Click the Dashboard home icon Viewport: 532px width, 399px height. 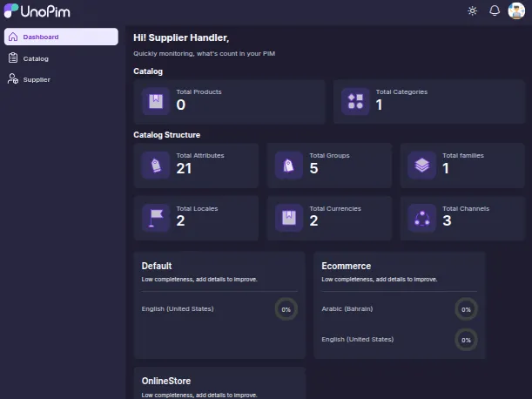(13, 37)
